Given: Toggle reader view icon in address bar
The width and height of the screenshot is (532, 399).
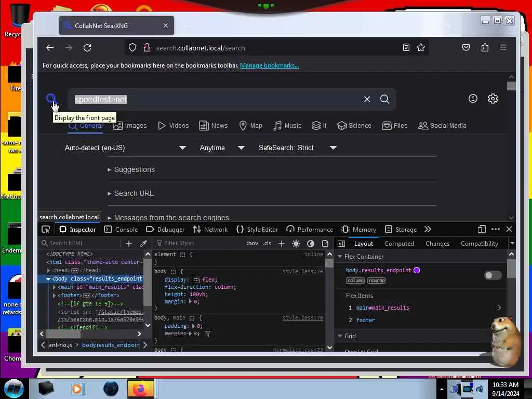Looking at the screenshot, I should point(406,47).
